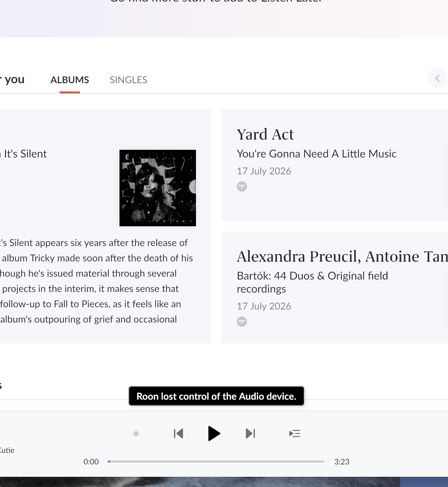Skip to the next track
Image resolution: width=448 pixels, height=487 pixels.
pyautogui.click(x=250, y=433)
